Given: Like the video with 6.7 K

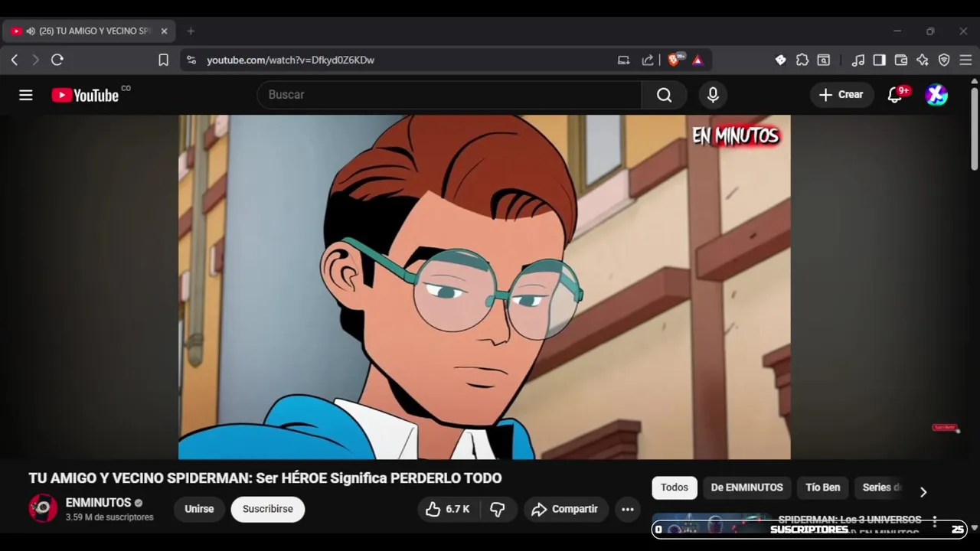Looking at the screenshot, I should click(448, 509).
